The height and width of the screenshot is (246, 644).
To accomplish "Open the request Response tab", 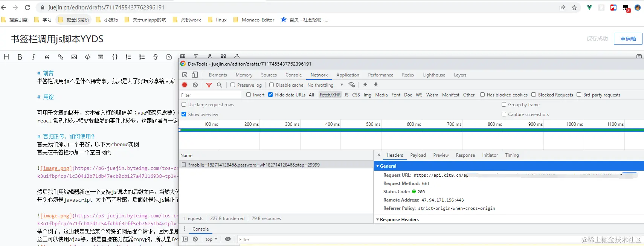I will (x=465, y=155).
